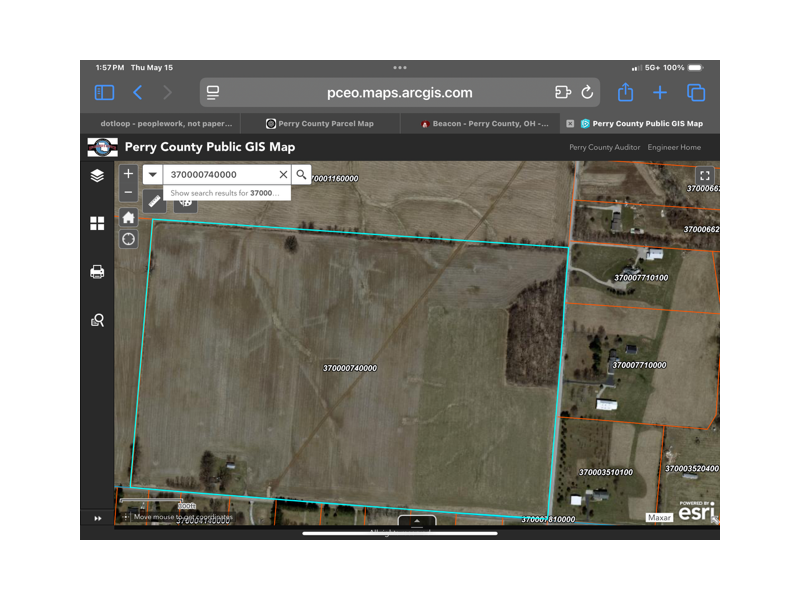This screenshot has height=600, width=800.
Task: Clear the parcel search text
Action: point(283,174)
